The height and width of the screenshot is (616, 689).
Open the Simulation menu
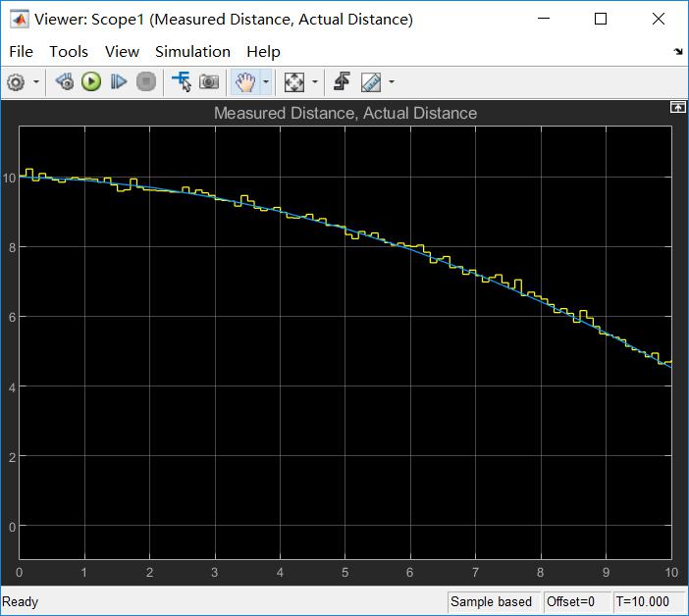point(193,52)
